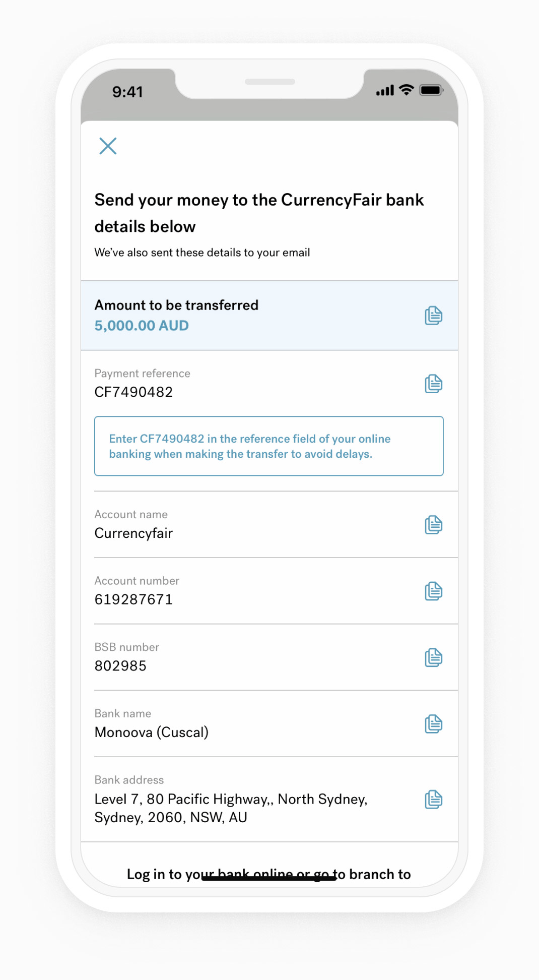This screenshot has height=980, width=539.
Task: Copy the payment reference CF7490482
Action: point(433,384)
